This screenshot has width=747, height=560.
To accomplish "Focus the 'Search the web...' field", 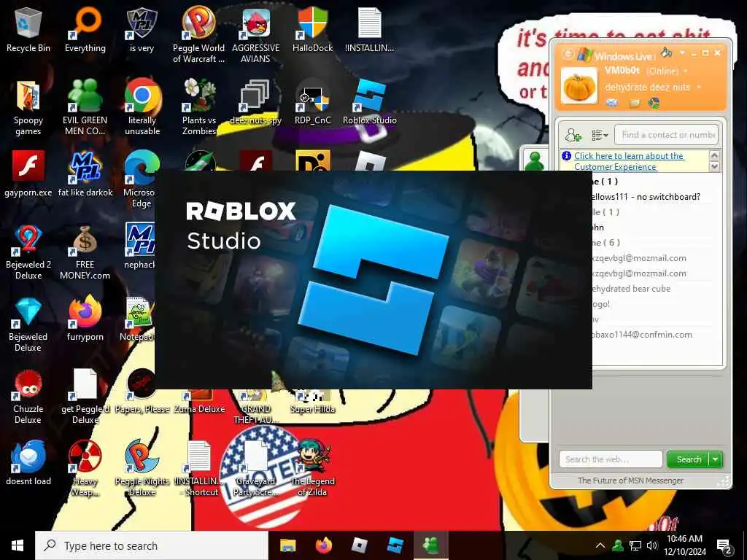I will (x=611, y=459).
